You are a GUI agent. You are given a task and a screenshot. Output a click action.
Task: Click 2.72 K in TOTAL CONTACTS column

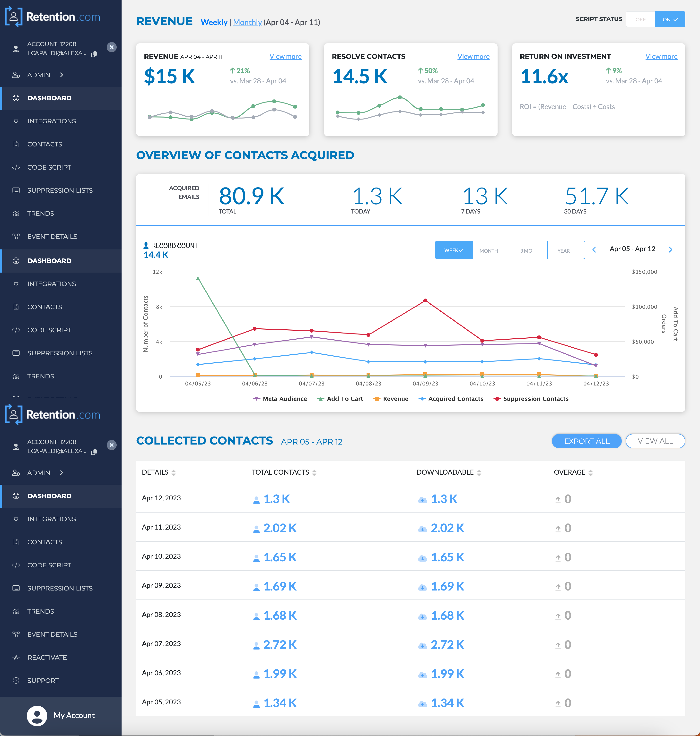pos(280,645)
